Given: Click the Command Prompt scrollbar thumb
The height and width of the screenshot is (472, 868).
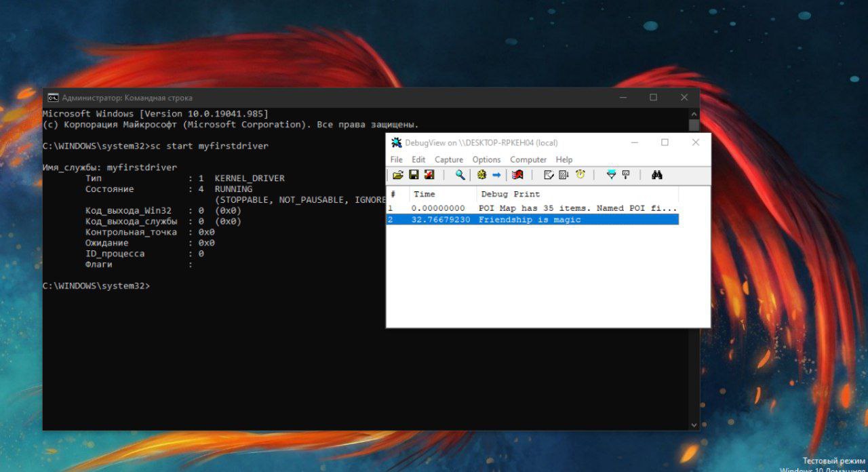Looking at the screenshot, I should 694,125.
